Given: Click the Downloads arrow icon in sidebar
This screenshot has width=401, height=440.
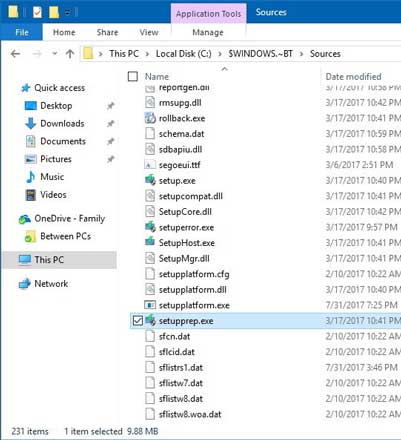Looking at the screenshot, I should point(31,123).
